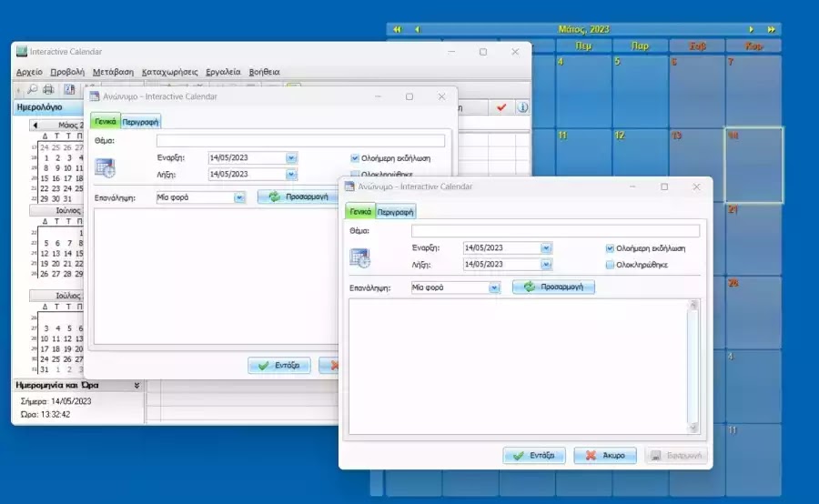Open Λήξη date dropdown in front dialog
This screenshot has width=819, height=504.
(x=546, y=264)
